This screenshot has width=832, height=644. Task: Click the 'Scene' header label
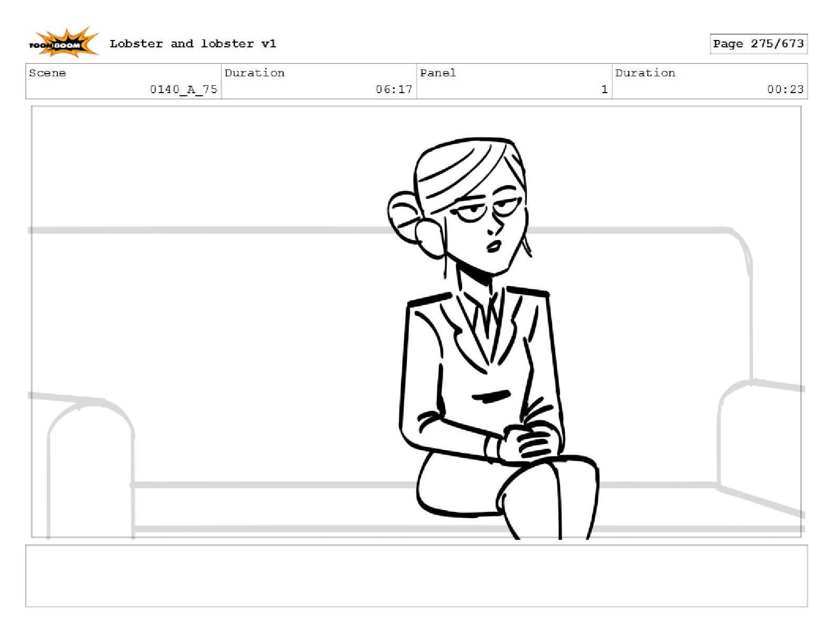[x=47, y=73]
